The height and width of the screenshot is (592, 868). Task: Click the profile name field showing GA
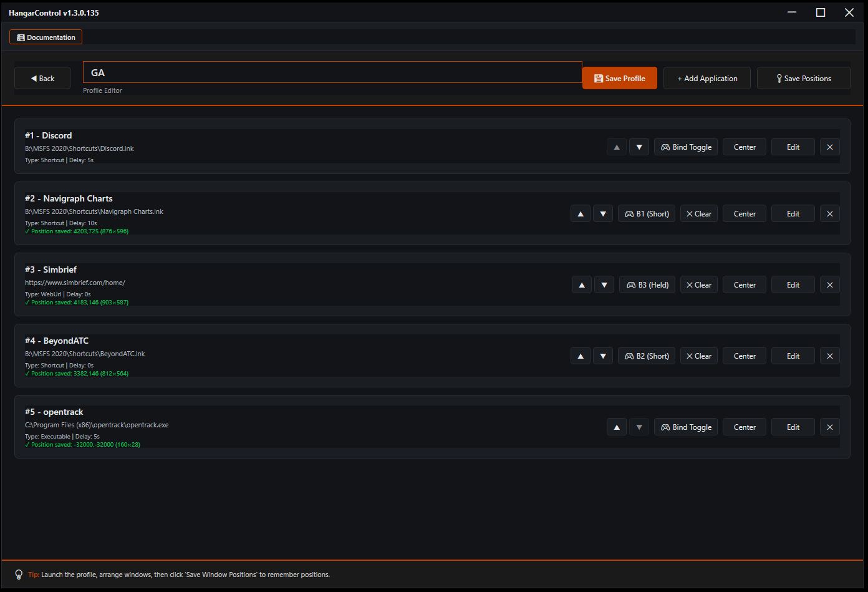(x=332, y=72)
